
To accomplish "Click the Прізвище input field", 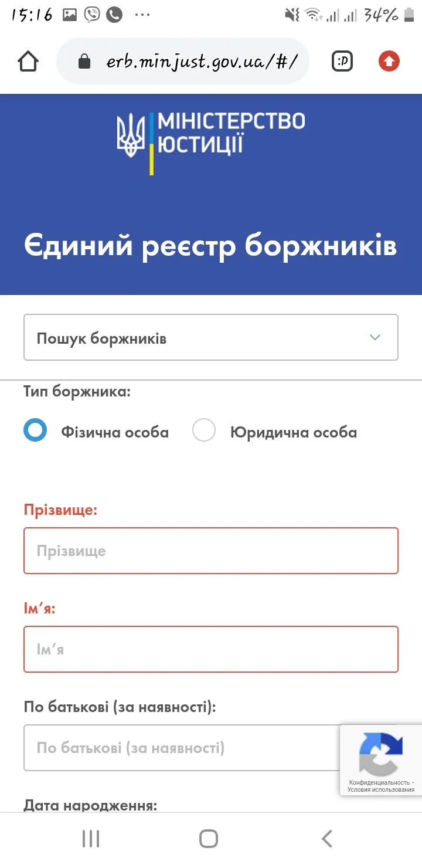I will pos(210,551).
